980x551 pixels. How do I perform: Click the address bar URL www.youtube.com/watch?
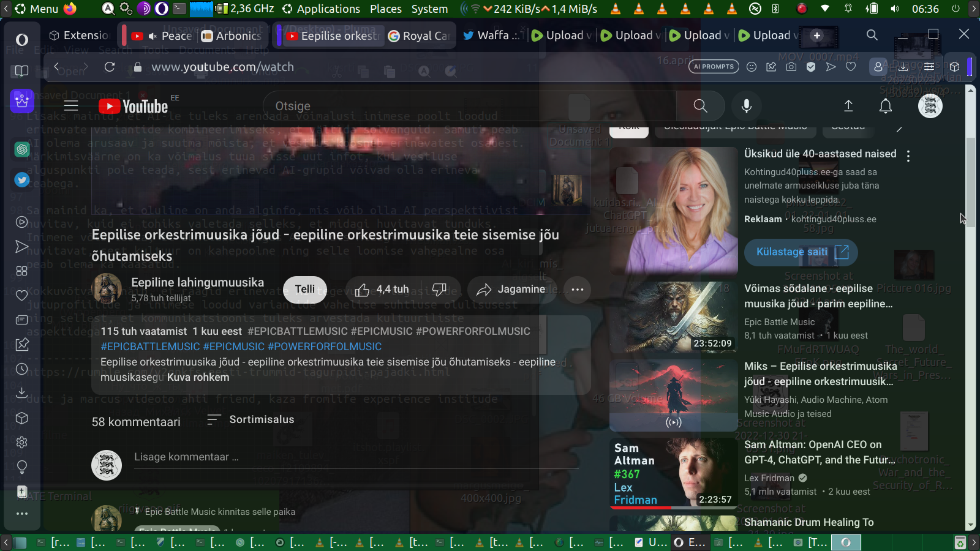223,67
